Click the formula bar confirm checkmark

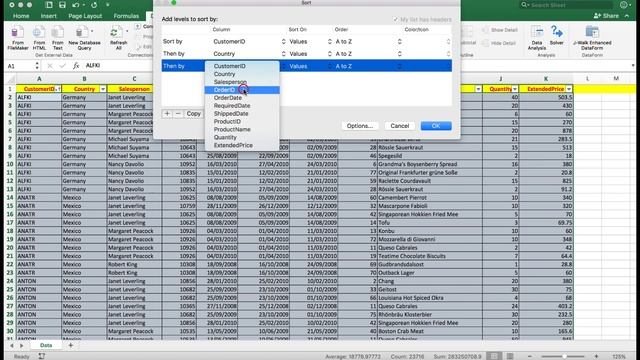[x=62, y=65]
